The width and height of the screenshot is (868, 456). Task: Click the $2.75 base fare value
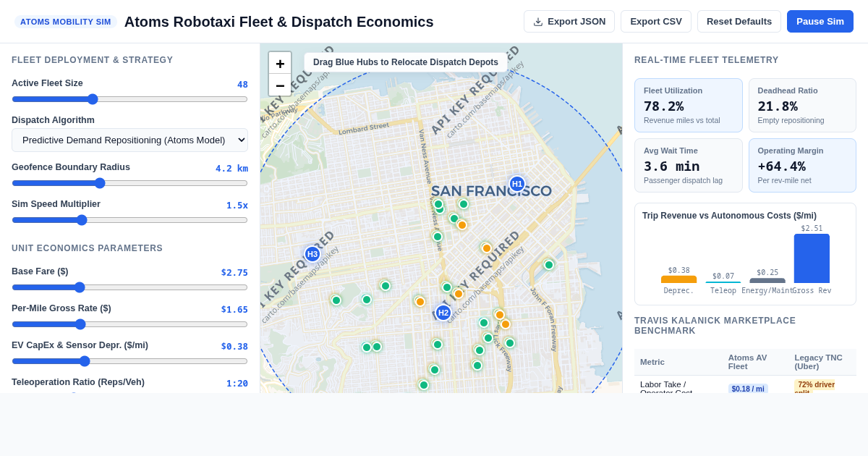pyautogui.click(x=234, y=273)
